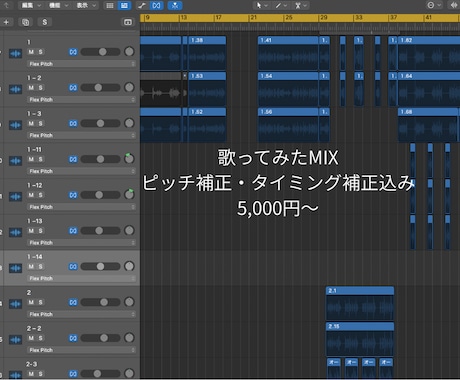Open the Flex Pitch mode dropdown on track 1-13
The height and width of the screenshot is (380, 460).
pyautogui.click(x=81, y=243)
